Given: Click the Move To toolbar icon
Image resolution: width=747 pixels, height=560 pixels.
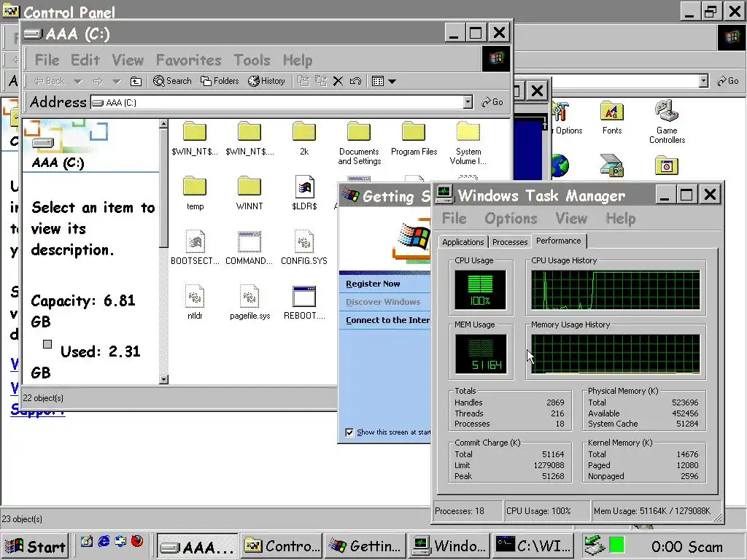Looking at the screenshot, I should point(303,82).
